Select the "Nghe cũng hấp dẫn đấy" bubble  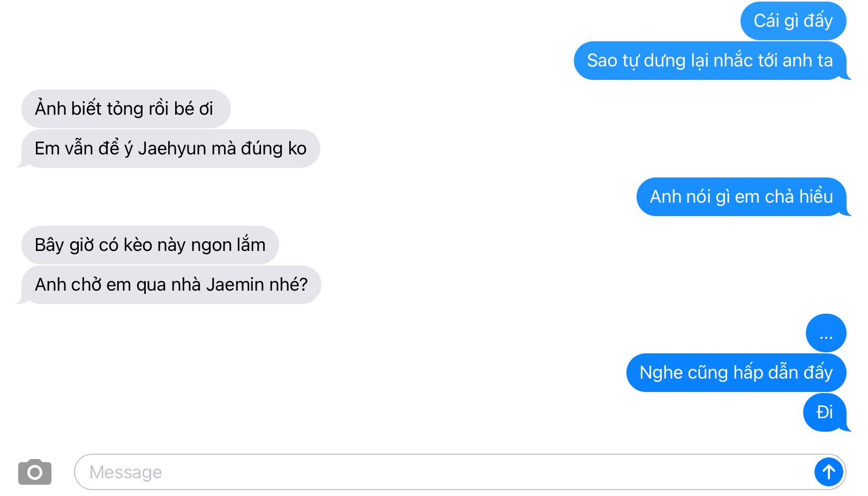point(736,373)
